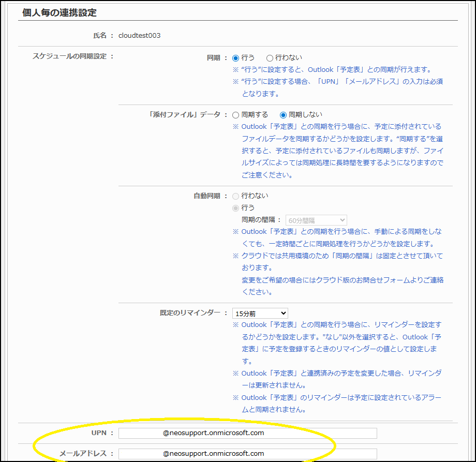Select 行わない radio under 自動同期
This screenshot has width=476, height=462.
tap(236, 196)
